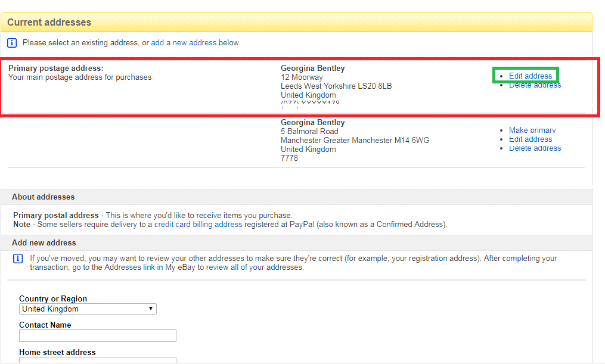Click the 'Country or Region' field label
605x364 pixels.
53,298
